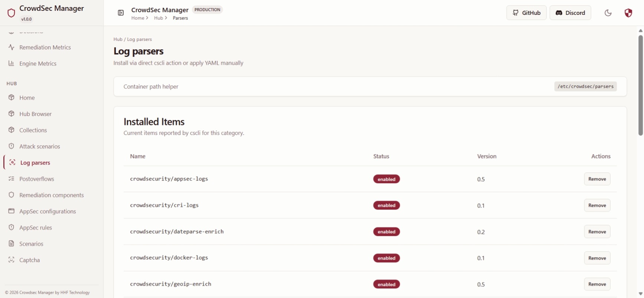Open Captcha in sidebar

(29, 260)
